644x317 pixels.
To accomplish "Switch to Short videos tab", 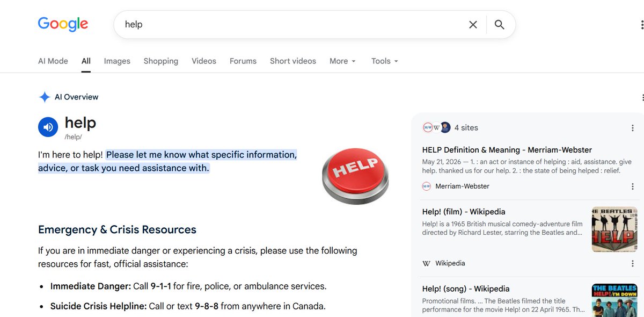I will [x=293, y=61].
